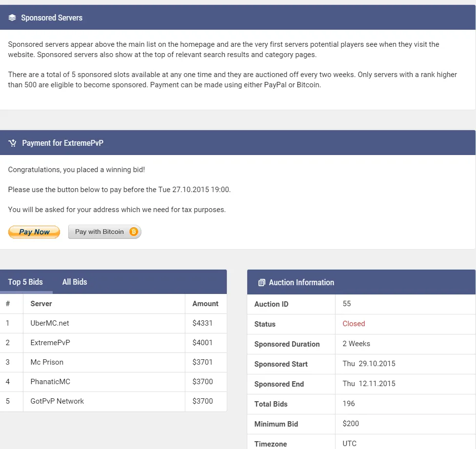Click the red Closed status value
Viewport: 476px width, 449px height.
tap(354, 324)
